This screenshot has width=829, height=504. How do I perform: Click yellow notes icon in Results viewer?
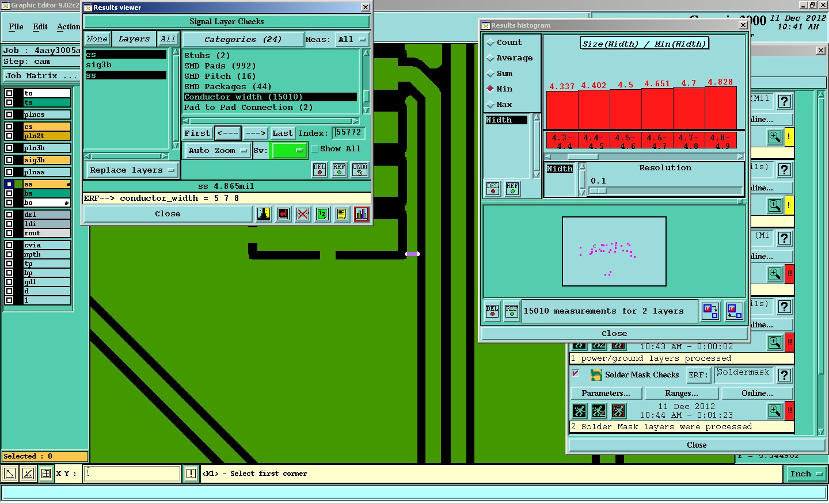(x=342, y=214)
